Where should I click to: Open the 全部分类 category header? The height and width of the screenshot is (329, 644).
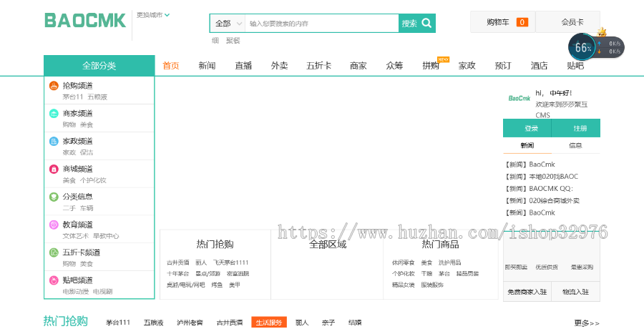click(x=99, y=66)
